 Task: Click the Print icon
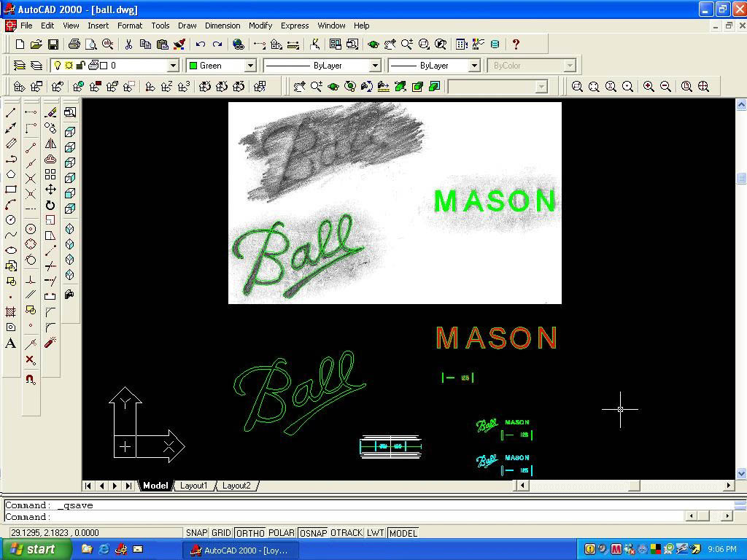[x=73, y=44]
